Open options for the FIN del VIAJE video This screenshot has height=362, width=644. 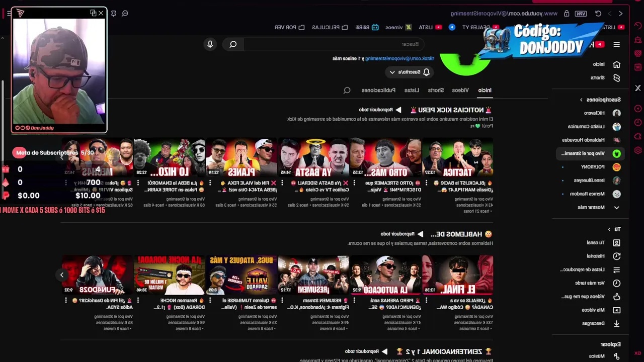pos(210,183)
